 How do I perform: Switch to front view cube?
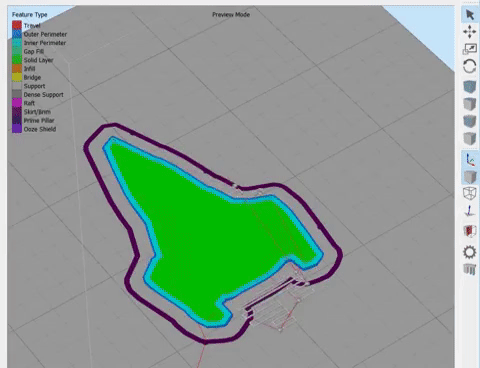coord(470,121)
